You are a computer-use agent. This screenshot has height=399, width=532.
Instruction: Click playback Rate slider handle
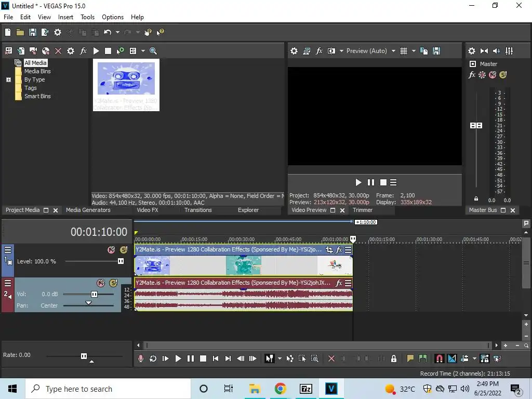click(x=84, y=356)
